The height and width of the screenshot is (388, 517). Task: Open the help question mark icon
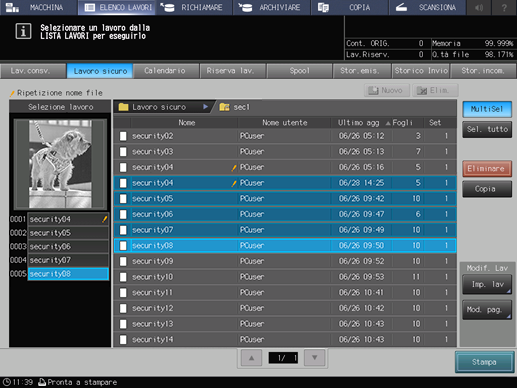504,7
